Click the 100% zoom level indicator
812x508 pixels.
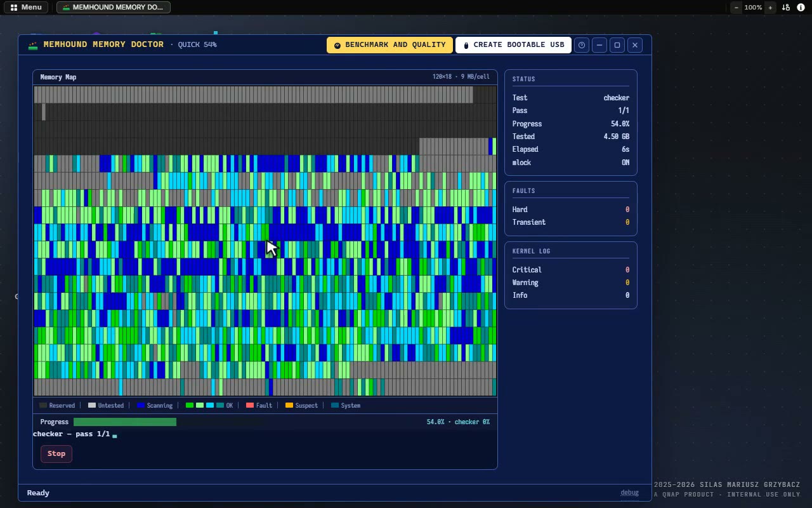tap(754, 8)
